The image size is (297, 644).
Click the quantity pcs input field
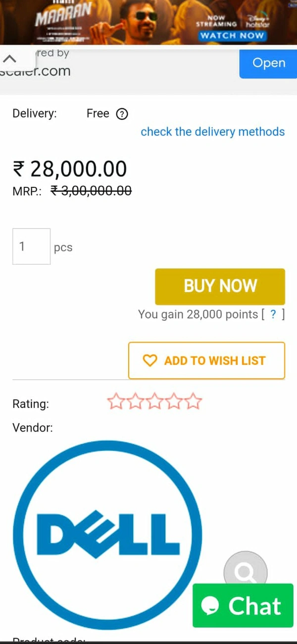[31, 246]
